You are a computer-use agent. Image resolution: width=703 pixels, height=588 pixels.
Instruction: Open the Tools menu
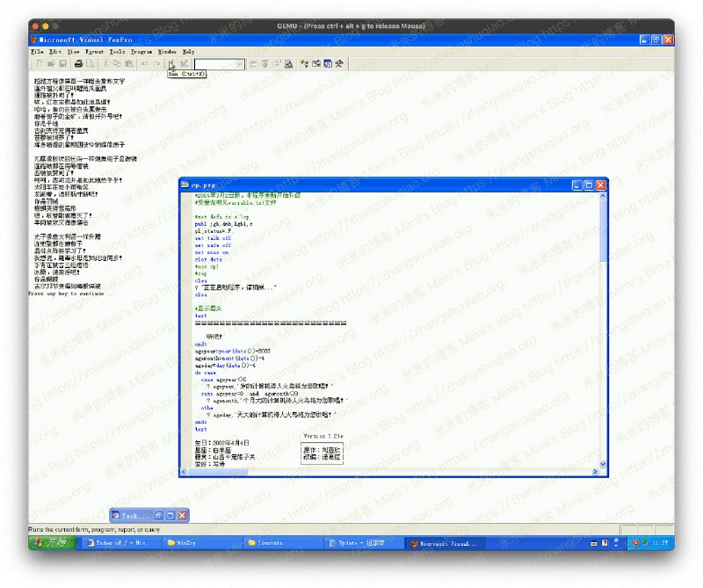click(118, 52)
